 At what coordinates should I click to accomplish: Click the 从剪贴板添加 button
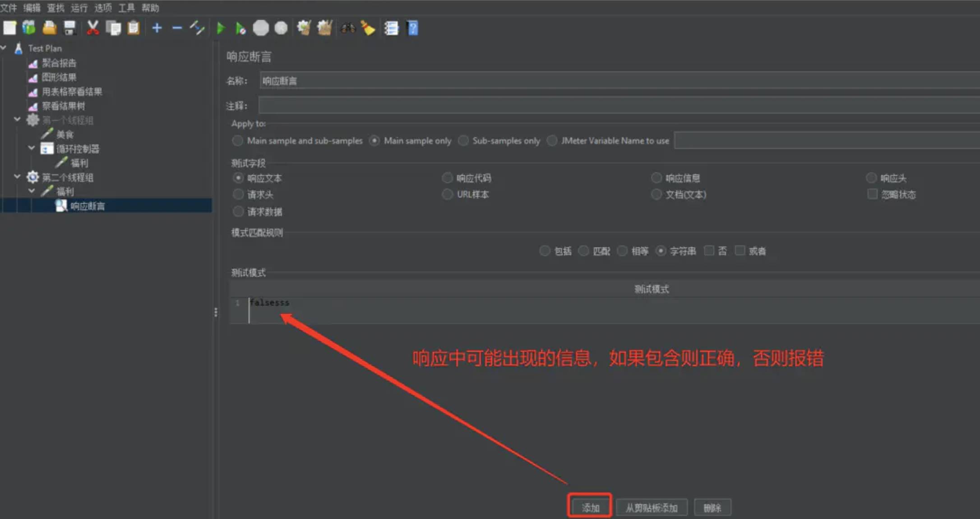651,508
